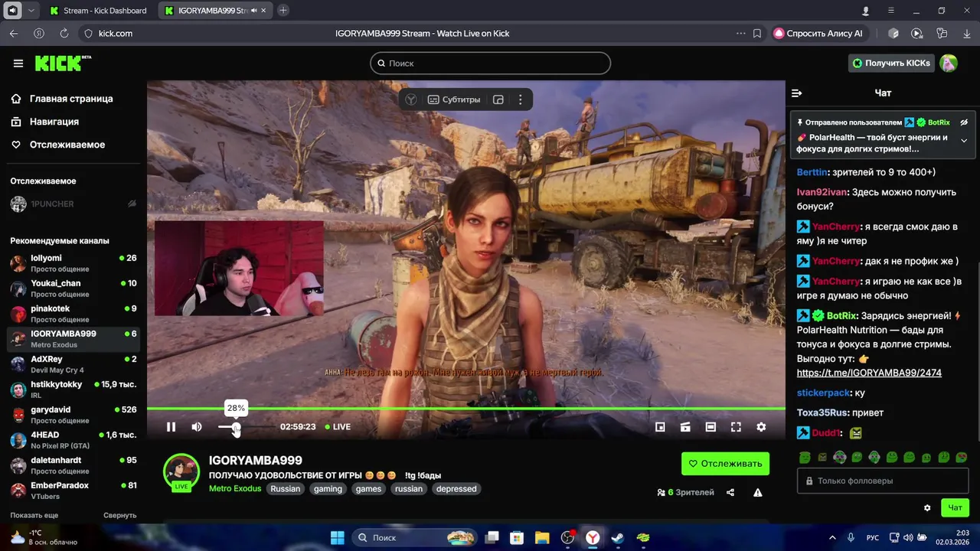
Task: Open the Kick hamburger sidebar menu
Action: (x=18, y=64)
